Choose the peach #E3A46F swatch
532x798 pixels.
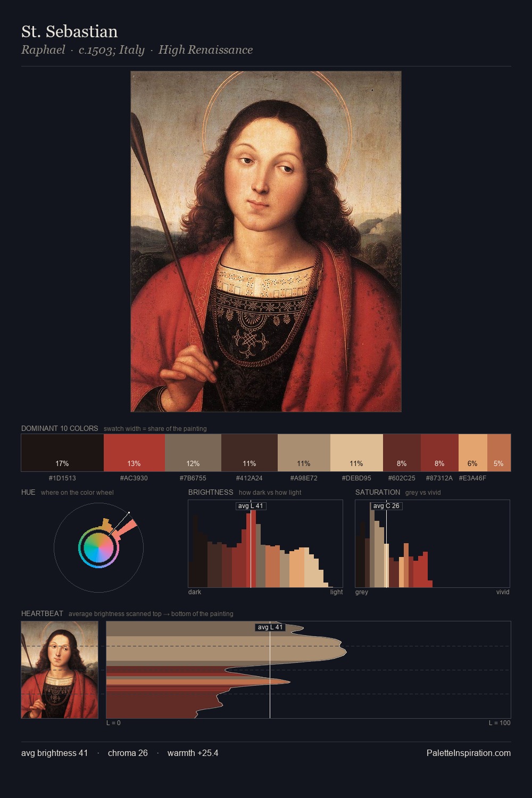[x=472, y=453]
